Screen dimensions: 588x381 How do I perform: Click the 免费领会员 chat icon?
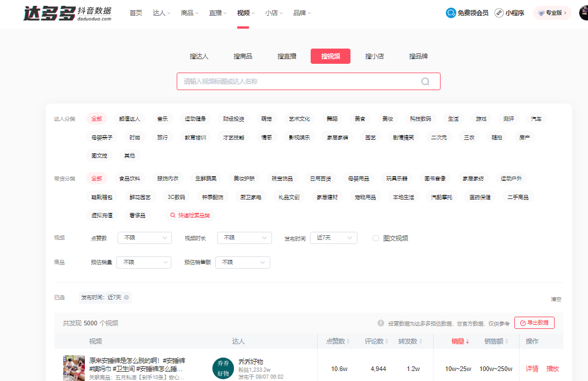click(451, 12)
